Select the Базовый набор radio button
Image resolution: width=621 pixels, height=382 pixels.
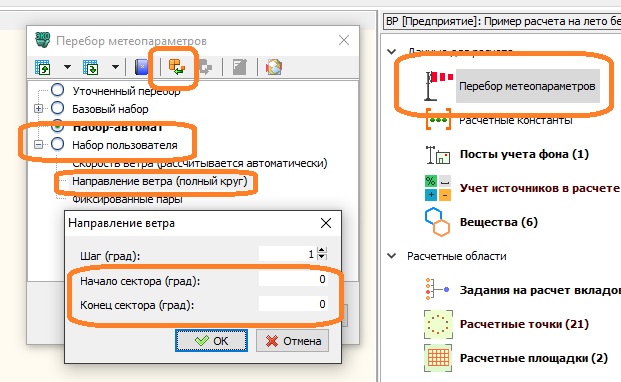[57, 108]
